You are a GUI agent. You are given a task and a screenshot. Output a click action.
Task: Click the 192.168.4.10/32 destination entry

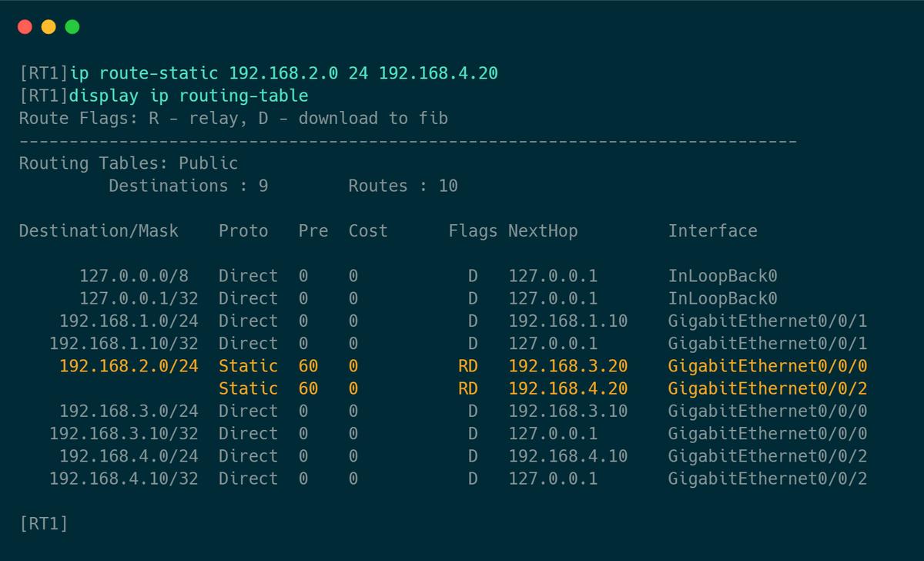click(124, 479)
